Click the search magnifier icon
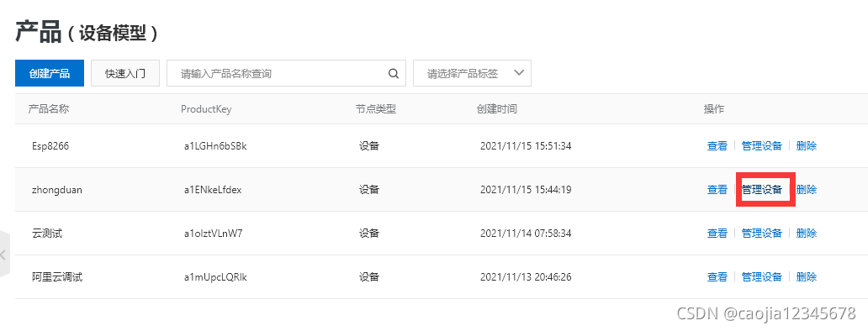The height and width of the screenshot is (331, 868). pyautogui.click(x=394, y=73)
